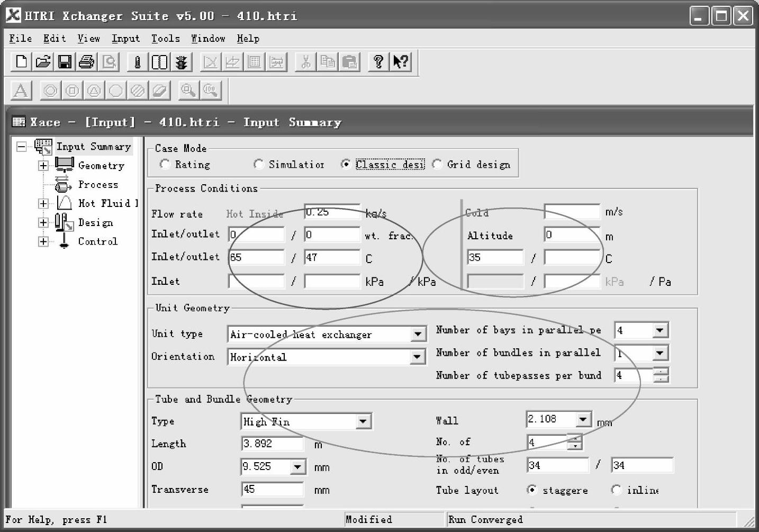Image resolution: width=759 pixels, height=532 pixels.
Task: Open the Orientation dropdown
Action: [418, 357]
